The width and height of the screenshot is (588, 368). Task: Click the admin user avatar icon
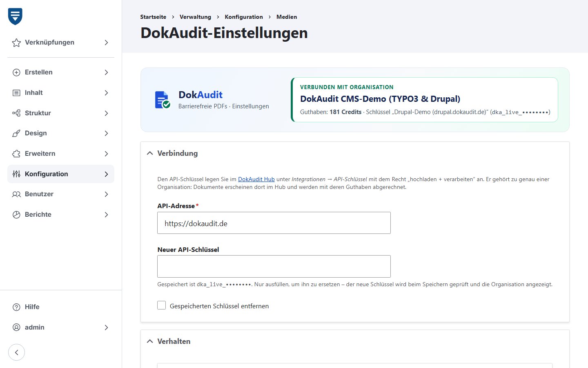[x=16, y=328]
